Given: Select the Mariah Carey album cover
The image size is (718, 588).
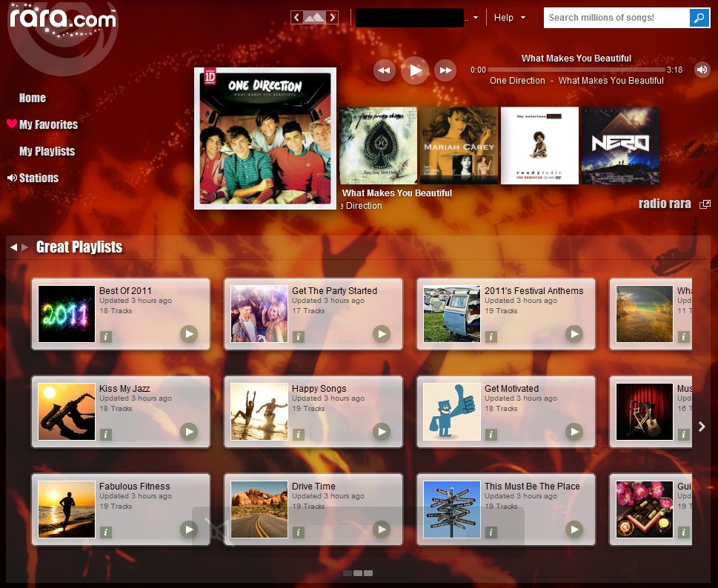Looking at the screenshot, I should point(459,145).
